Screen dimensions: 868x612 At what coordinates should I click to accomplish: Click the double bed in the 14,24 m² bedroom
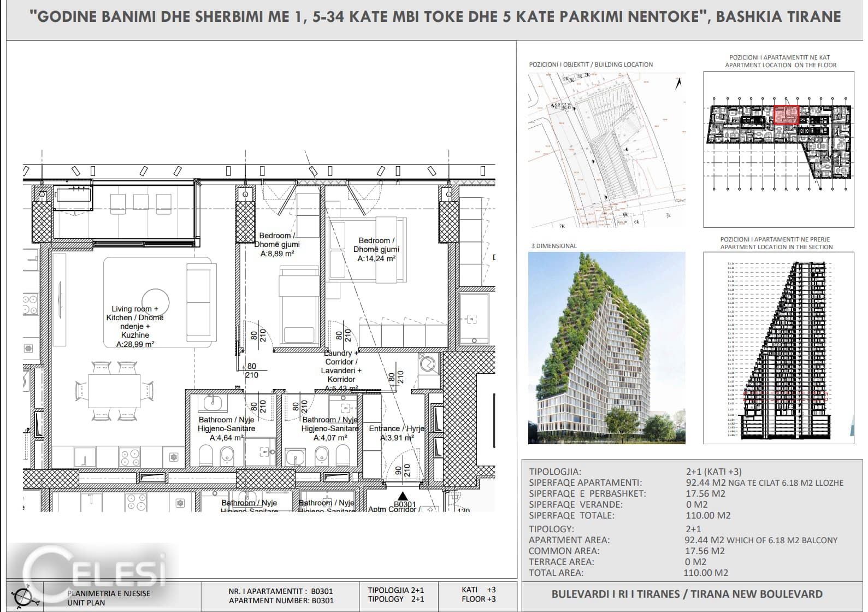(368, 250)
